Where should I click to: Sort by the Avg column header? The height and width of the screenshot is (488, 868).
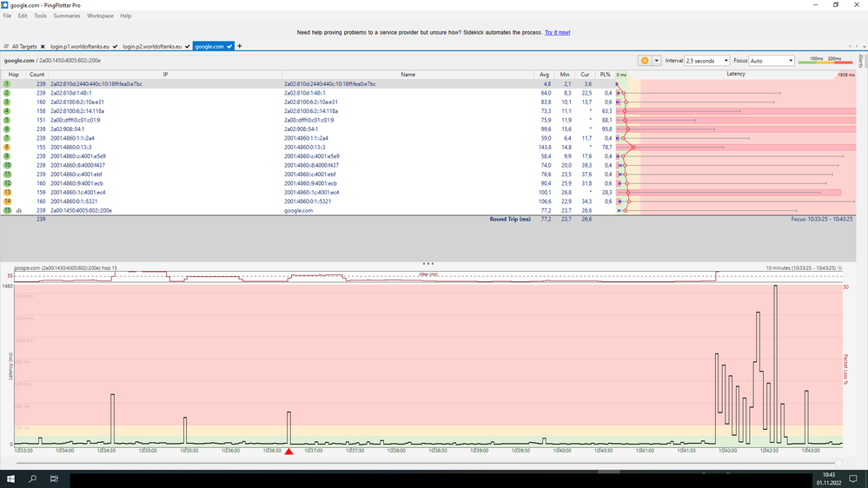pyautogui.click(x=544, y=75)
